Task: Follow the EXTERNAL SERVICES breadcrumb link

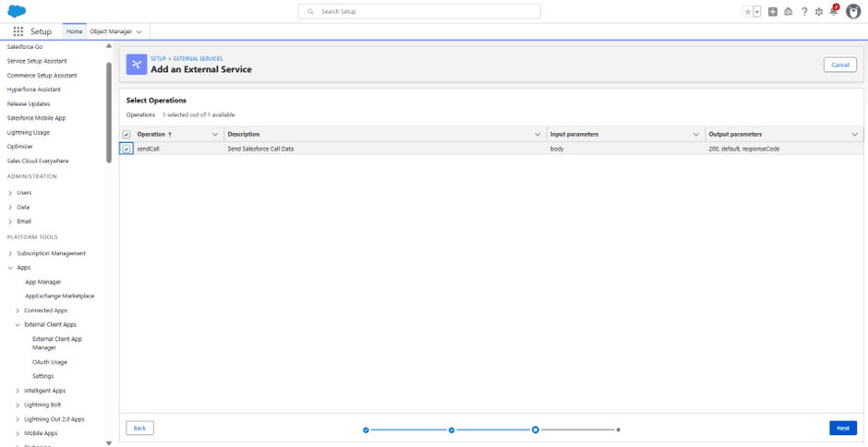Action: (x=199, y=58)
